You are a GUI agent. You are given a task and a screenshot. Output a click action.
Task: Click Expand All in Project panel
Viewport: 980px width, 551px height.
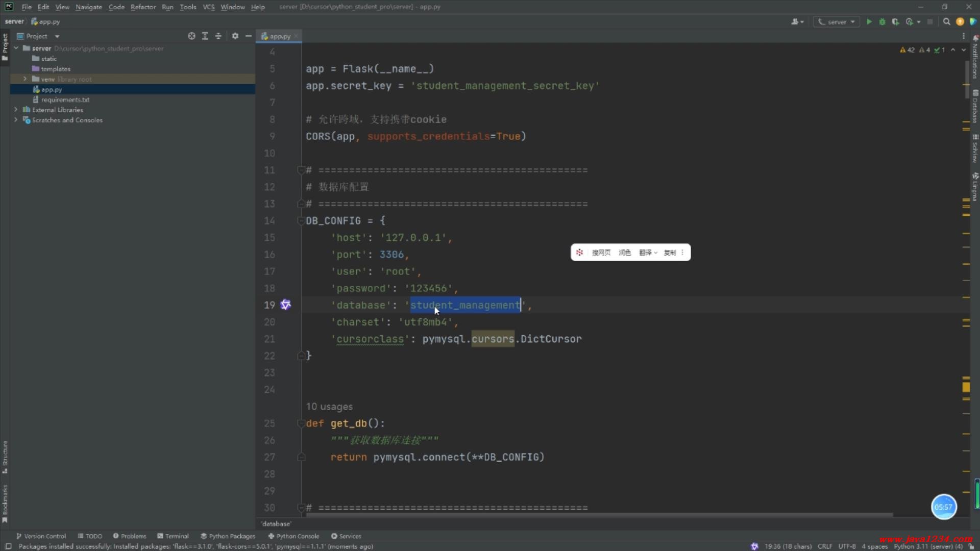[205, 36]
